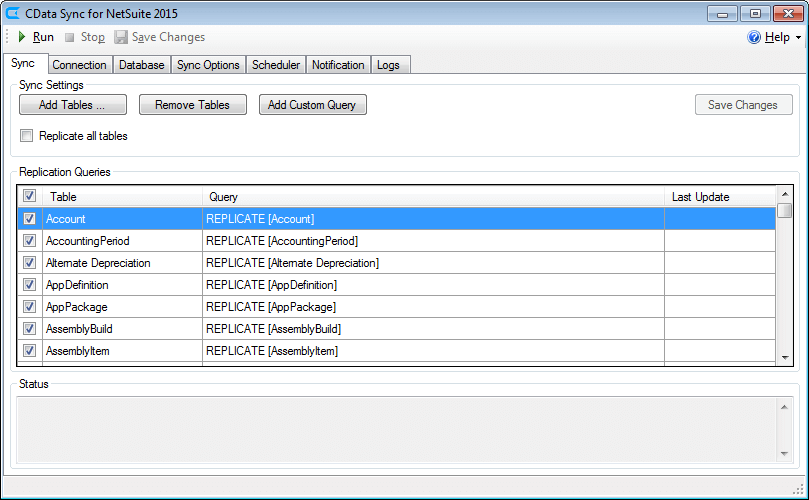Enable Replicate all tables checkbox

[x=27, y=136]
